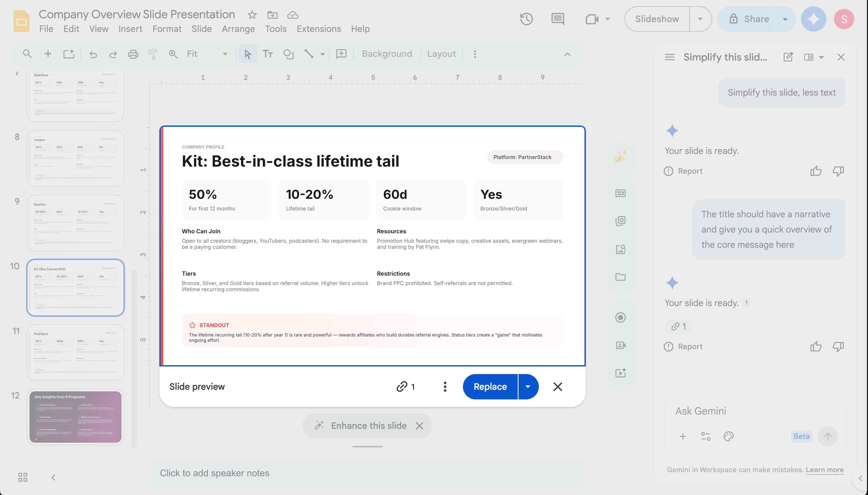Open slide preview three-dot menu
Viewport: 868px width, 495px height.
click(445, 386)
